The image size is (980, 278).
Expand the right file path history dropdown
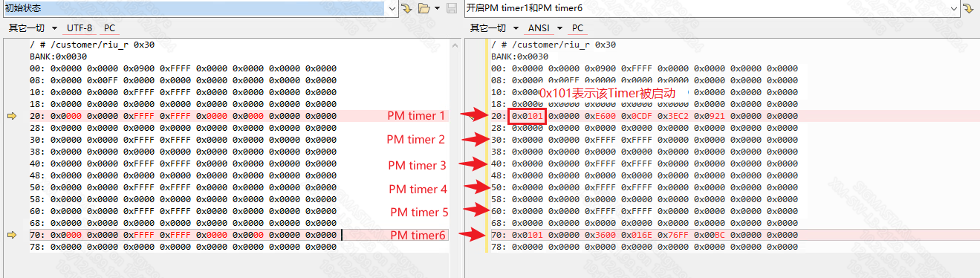[x=953, y=8]
